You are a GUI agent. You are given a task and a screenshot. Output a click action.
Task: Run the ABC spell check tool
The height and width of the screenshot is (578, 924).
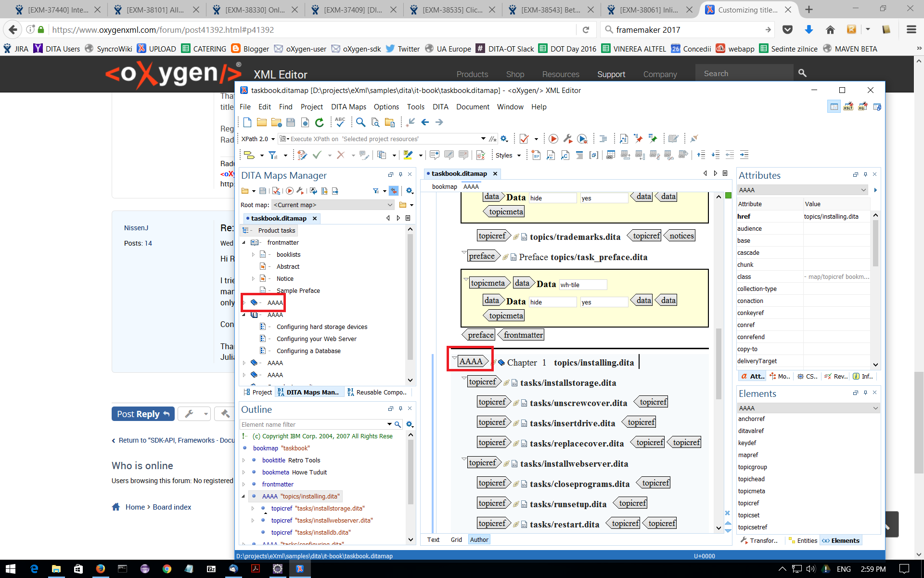point(340,122)
